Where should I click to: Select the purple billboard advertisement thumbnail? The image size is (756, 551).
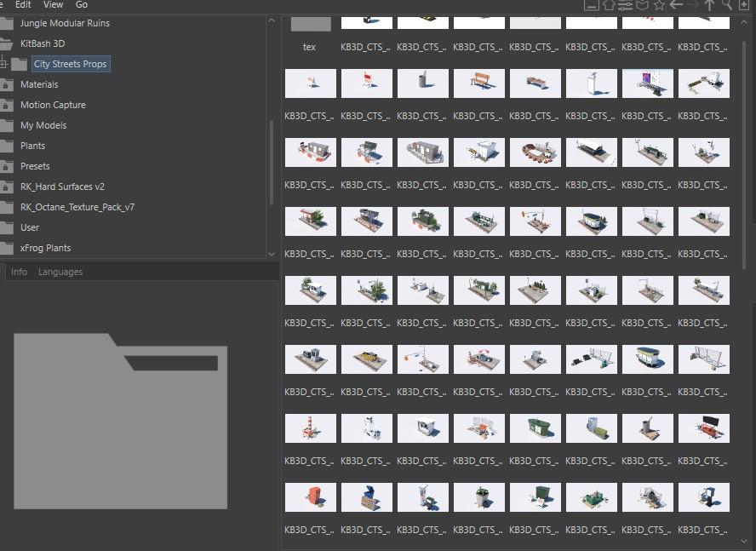pos(648,83)
